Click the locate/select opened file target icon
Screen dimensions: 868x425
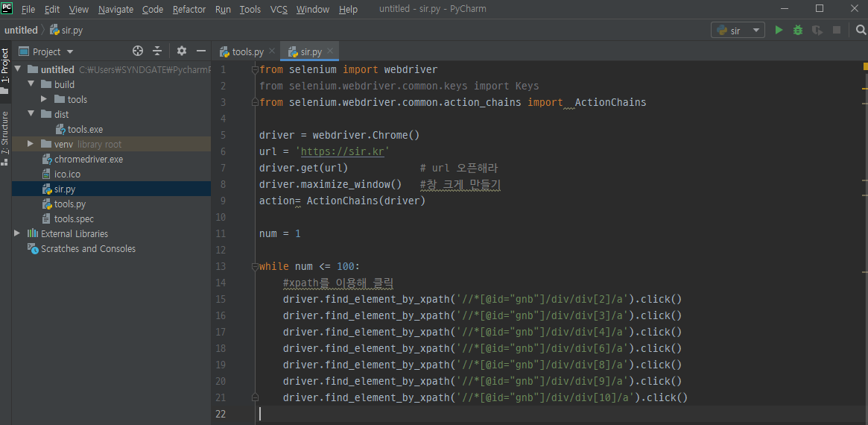point(138,51)
